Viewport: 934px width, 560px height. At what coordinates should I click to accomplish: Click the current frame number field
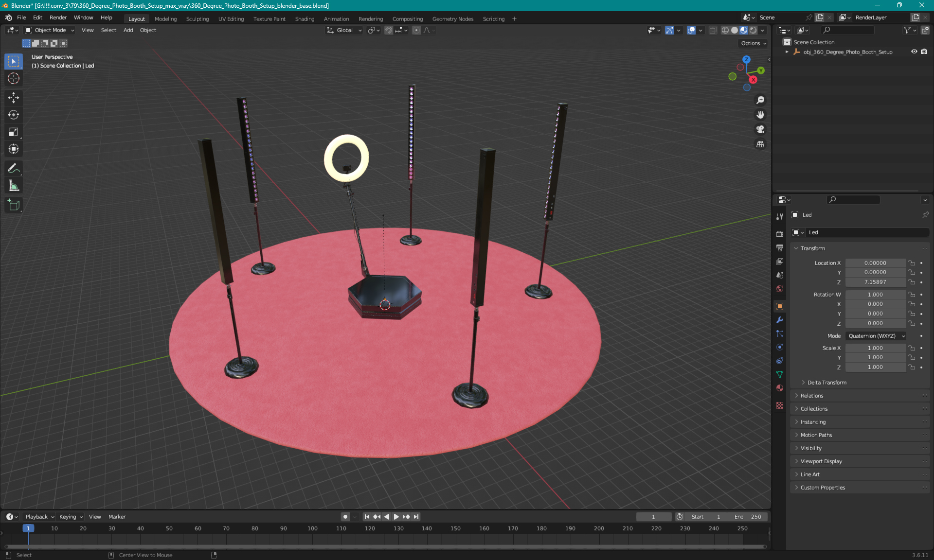(x=653, y=517)
